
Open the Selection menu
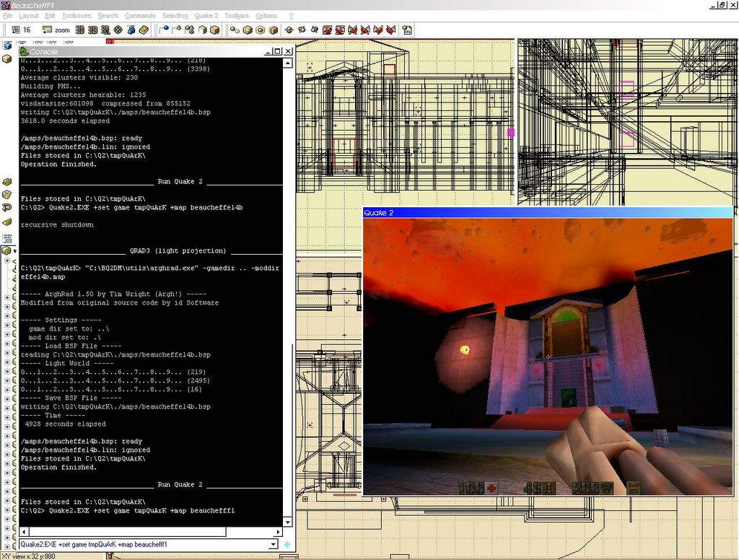[175, 16]
